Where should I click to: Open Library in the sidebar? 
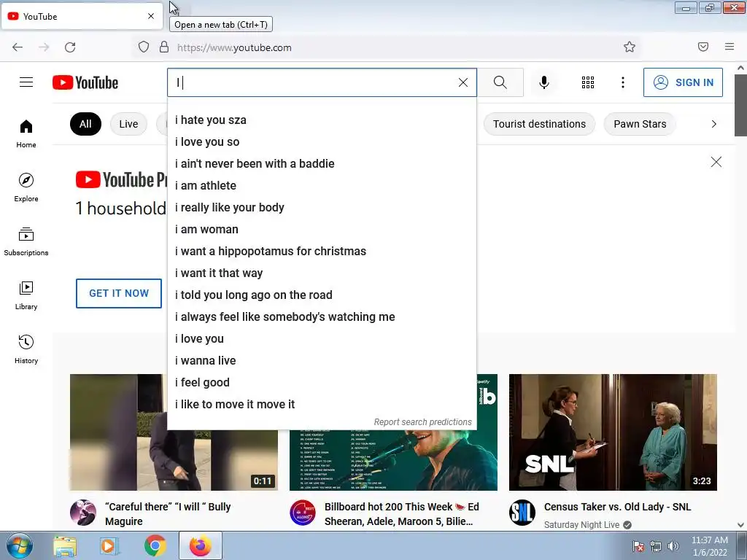(x=26, y=296)
